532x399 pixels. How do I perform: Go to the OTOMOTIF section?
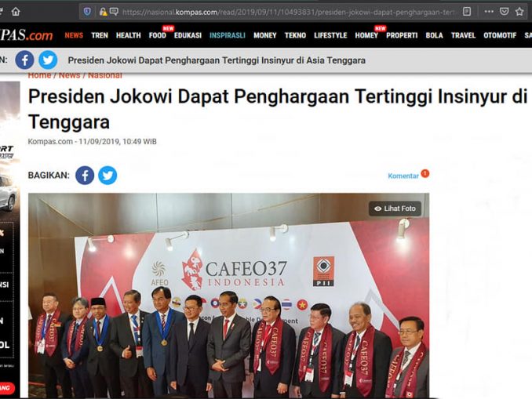pos(500,35)
